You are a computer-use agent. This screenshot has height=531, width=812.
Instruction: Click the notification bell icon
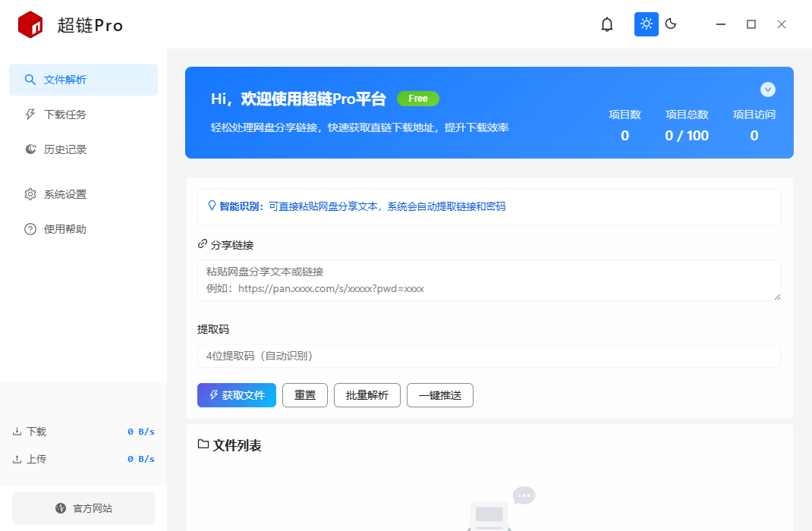606,24
